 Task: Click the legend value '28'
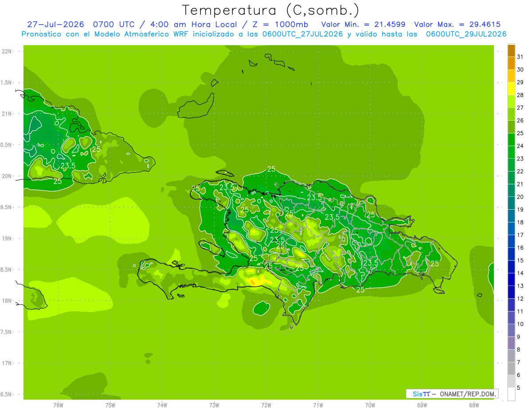pos(520,95)
